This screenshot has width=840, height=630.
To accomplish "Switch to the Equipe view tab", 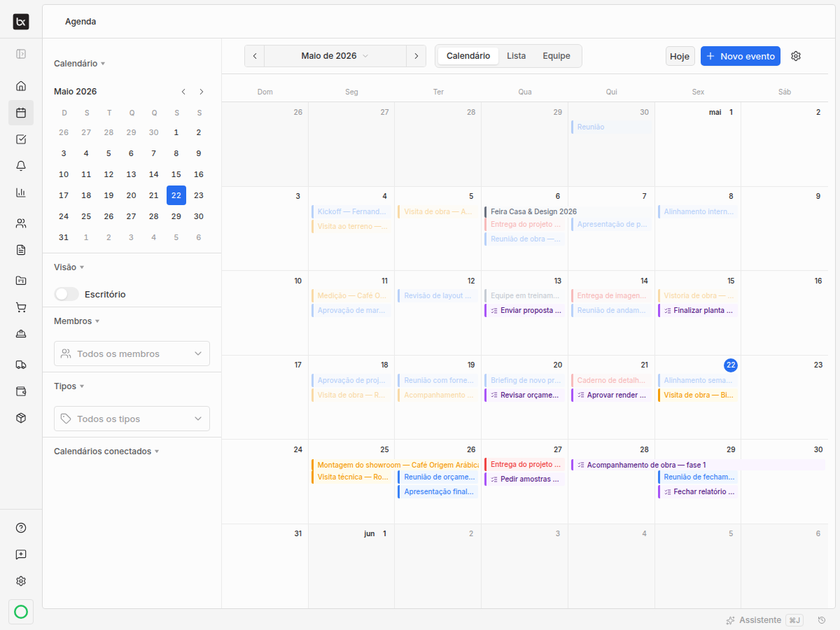I will point(556,56).
